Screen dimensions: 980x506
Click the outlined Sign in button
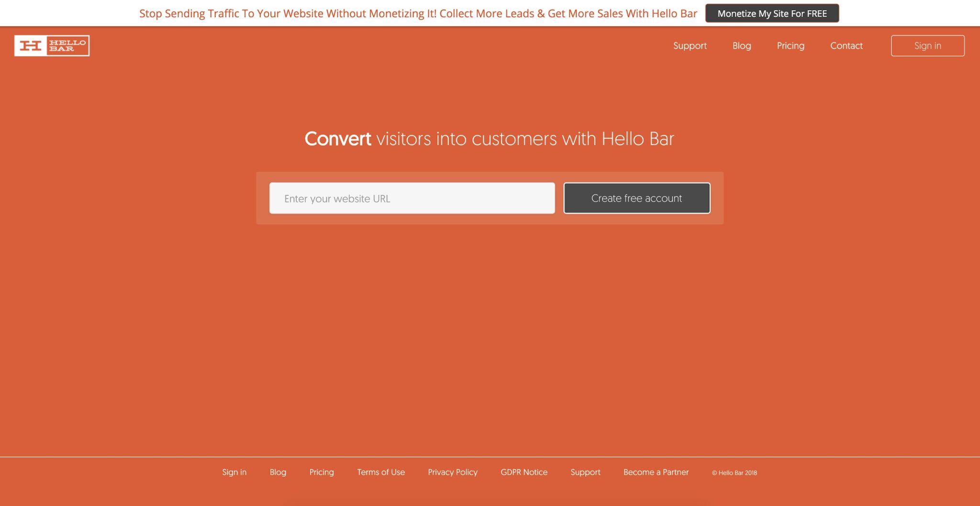tap(927, 45)
